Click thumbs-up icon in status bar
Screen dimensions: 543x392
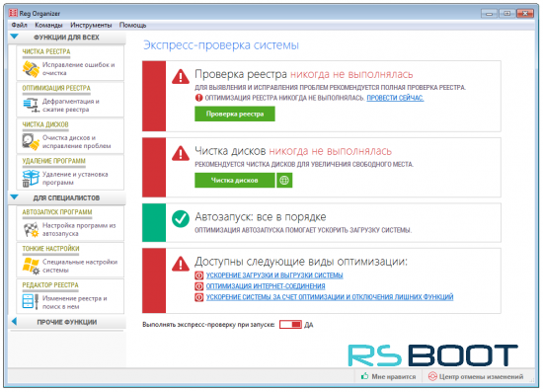click(x=364, y=376)
